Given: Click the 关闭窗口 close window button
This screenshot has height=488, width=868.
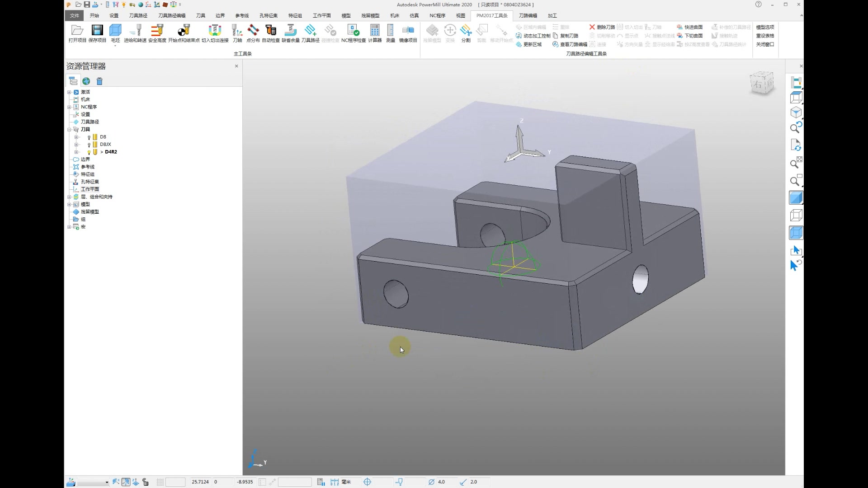Looking at the screenshot, I should tap(765, 44).
